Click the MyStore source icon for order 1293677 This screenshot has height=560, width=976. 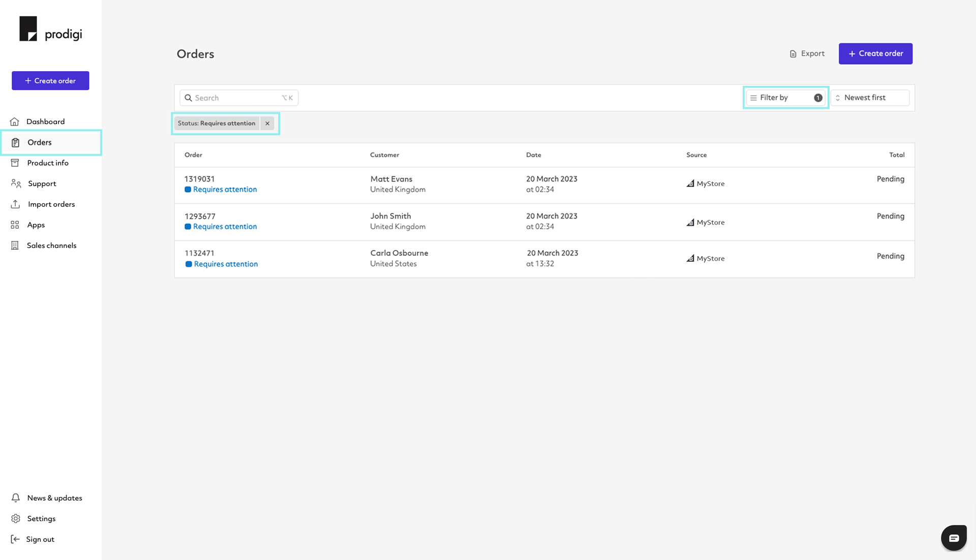(x=690, y=221)
